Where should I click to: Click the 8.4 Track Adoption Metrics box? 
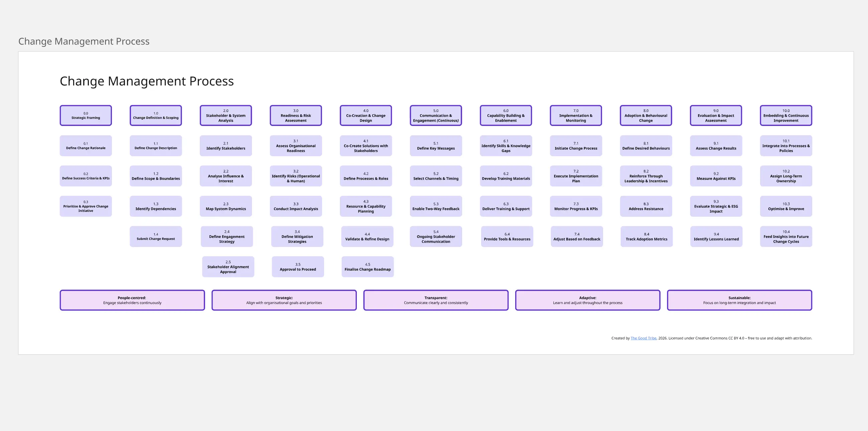pos(646,236)
